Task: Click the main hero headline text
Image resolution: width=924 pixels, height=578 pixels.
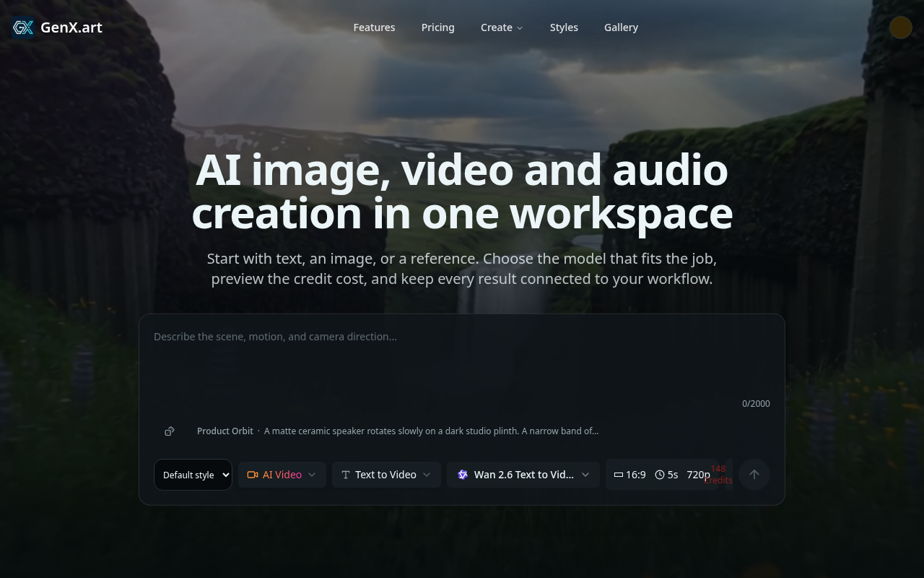Action: [x=462, y=191]
